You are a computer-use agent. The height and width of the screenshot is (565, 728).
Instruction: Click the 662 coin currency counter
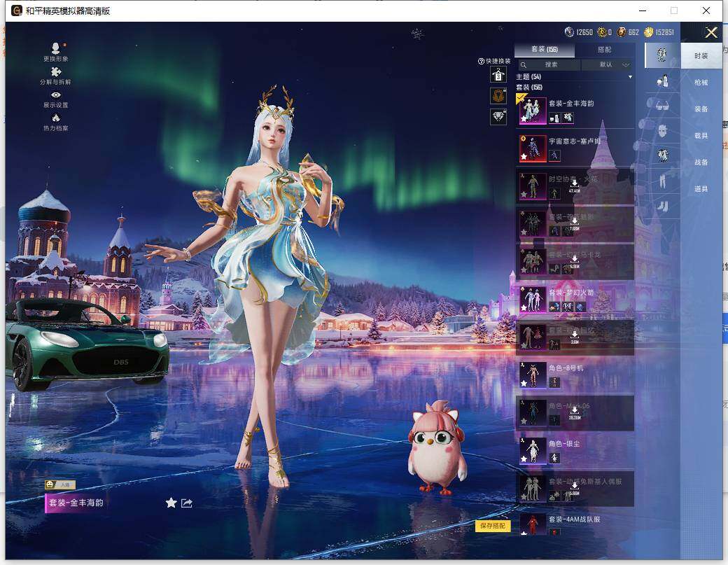[628, 32]
